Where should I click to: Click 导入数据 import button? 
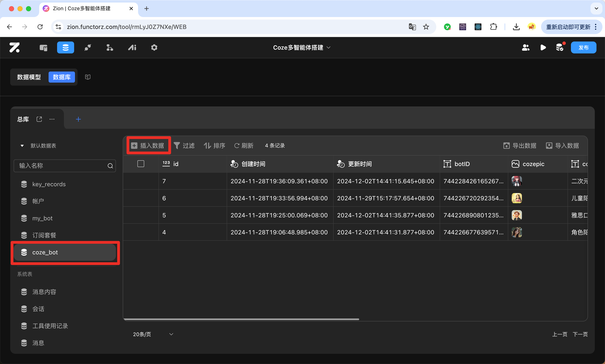[562, 146]
